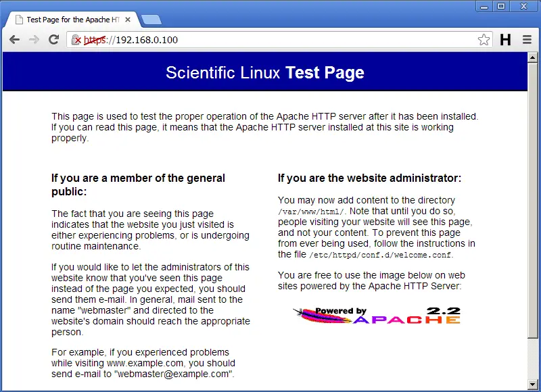Click the address bar showing 192.168.0.100
Viewport: 541px width, 392px height.
280,40
